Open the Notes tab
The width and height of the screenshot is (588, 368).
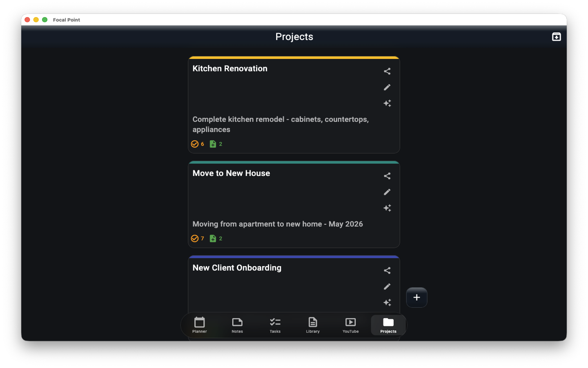click(x=237, y=325)
